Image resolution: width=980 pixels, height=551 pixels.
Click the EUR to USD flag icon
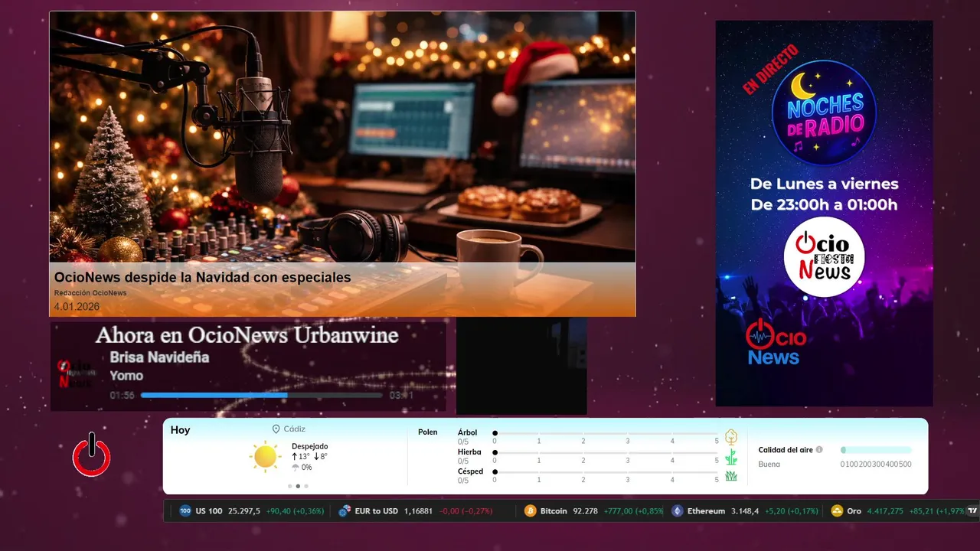point(345,511)
